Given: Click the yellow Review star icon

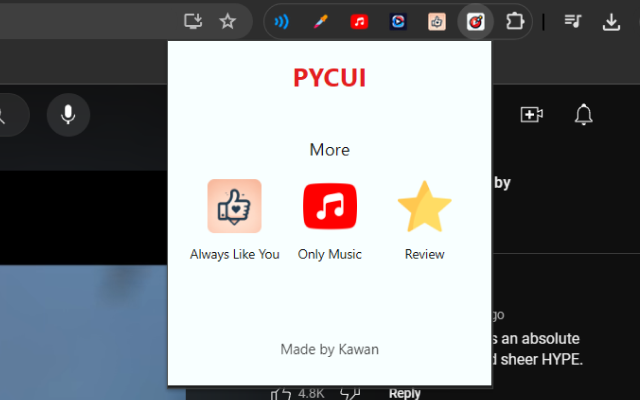Looking at the screenshot, I should (x=424, y=207).
